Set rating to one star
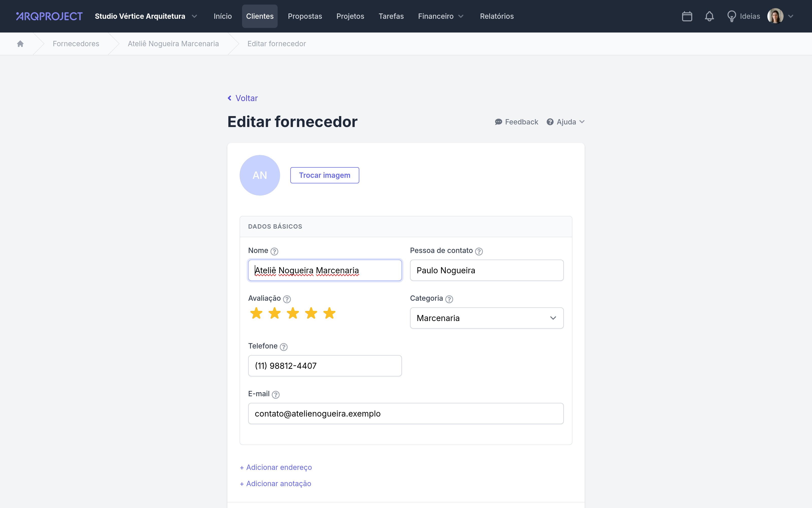The height and width of the screenshot is (508, 812). pyautogui.click(x=256, y=313)
